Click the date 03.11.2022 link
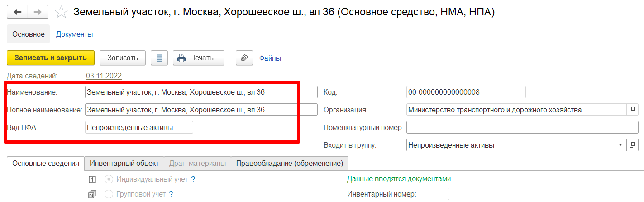644x202 pixels. [x=104, y=76]
